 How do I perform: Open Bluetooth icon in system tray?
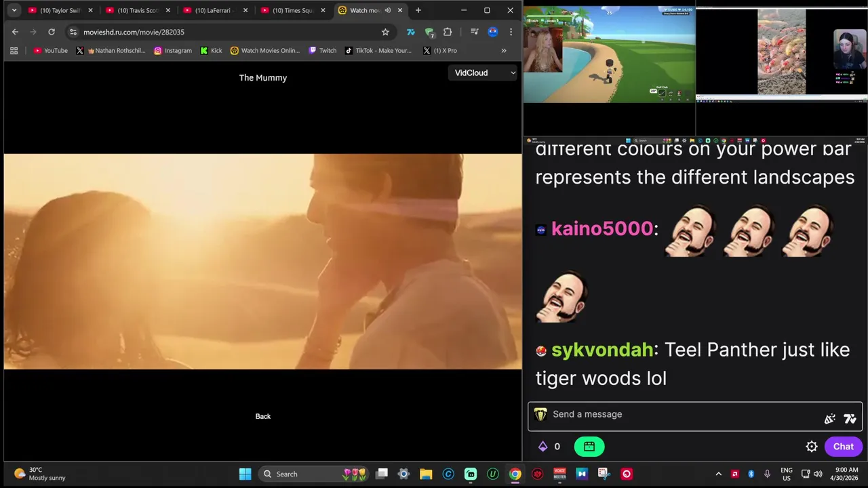(x=751, y=474)
